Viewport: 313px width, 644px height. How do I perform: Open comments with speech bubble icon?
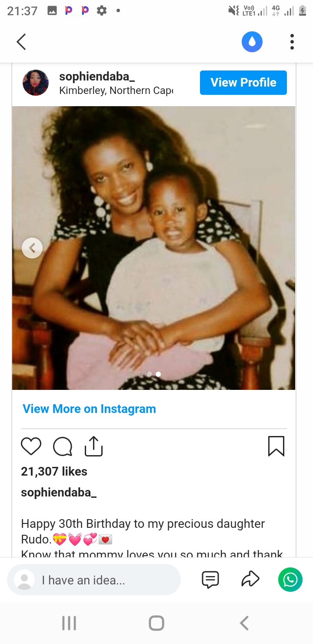[x=63, y=446]
